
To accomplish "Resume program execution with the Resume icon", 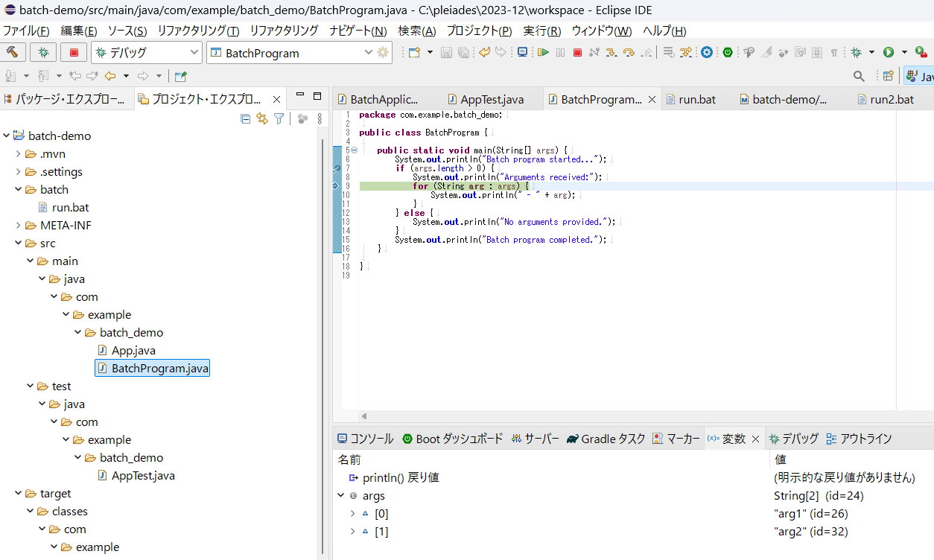I will (544, 52).
